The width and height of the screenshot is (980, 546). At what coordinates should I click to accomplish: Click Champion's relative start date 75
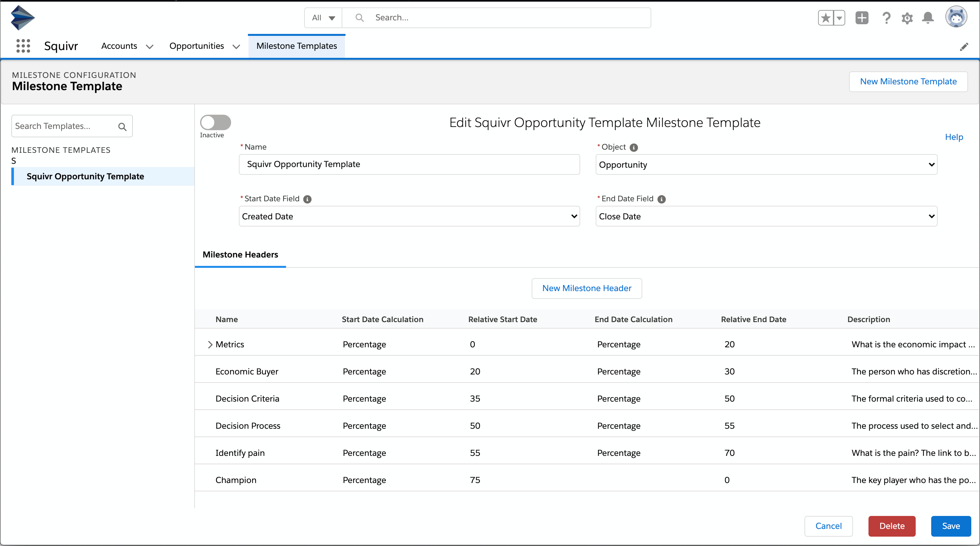tap(475, 480)
